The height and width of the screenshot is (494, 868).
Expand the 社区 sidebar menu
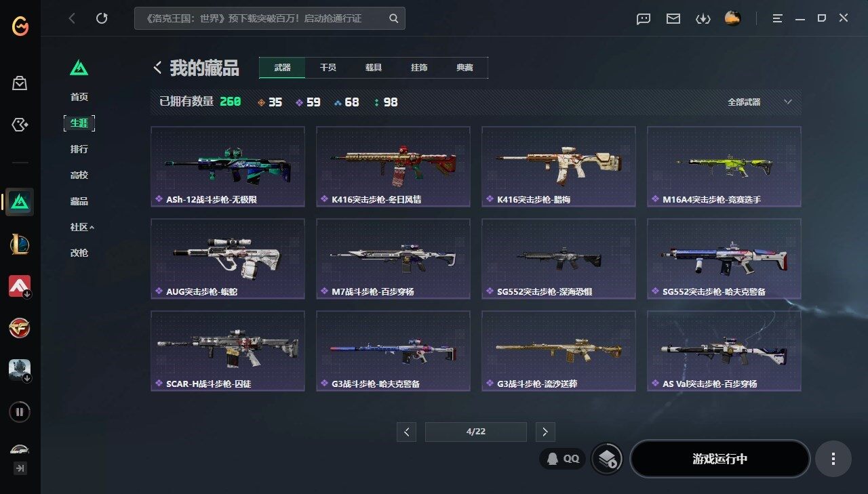(82, 227)
